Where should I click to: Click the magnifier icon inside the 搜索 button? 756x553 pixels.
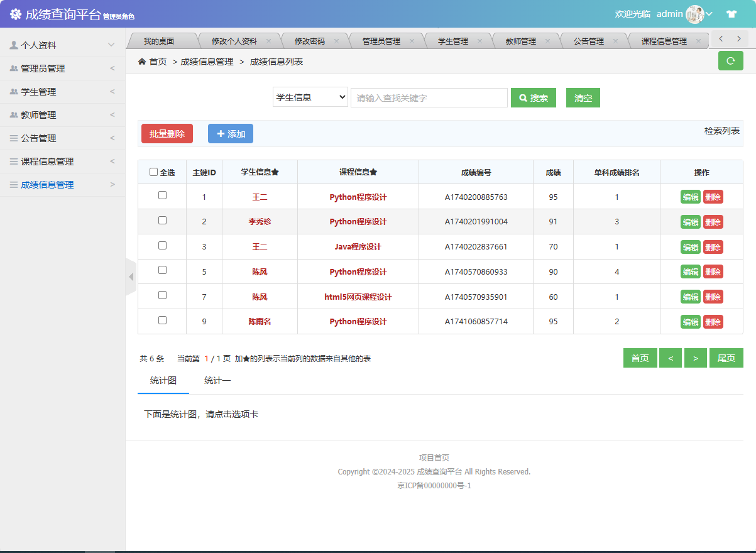point(524,97)
